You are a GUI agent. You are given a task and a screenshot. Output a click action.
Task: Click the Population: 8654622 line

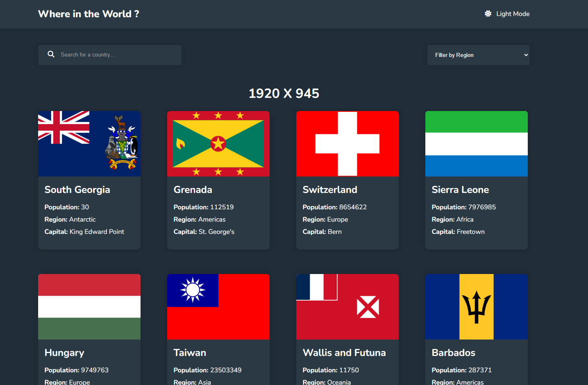pos(334,207)
